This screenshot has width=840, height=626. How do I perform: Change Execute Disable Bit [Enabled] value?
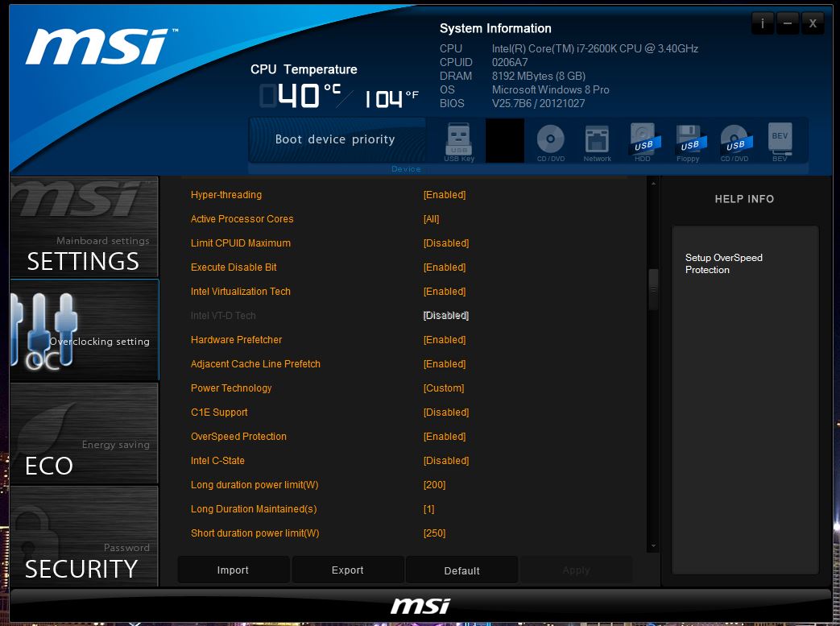pyautogui.click(x=445, y=267)
